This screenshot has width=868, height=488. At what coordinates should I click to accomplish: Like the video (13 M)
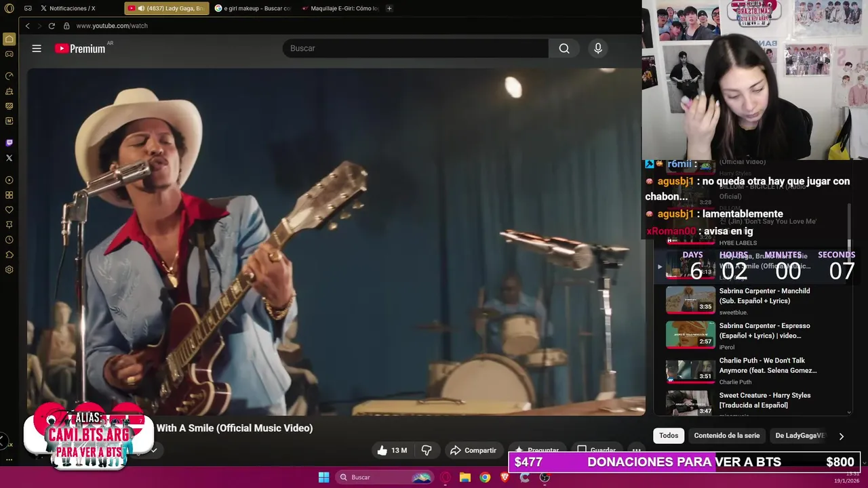392,450
